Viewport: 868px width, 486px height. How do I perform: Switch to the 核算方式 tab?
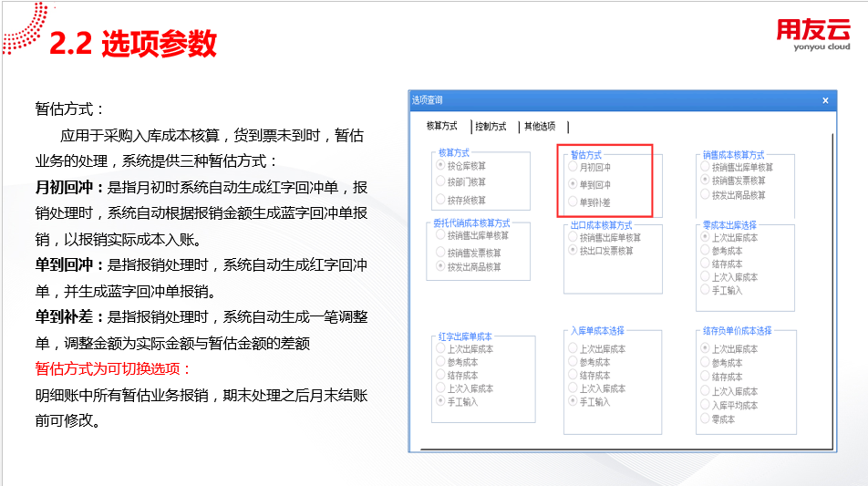coord(442,127)
